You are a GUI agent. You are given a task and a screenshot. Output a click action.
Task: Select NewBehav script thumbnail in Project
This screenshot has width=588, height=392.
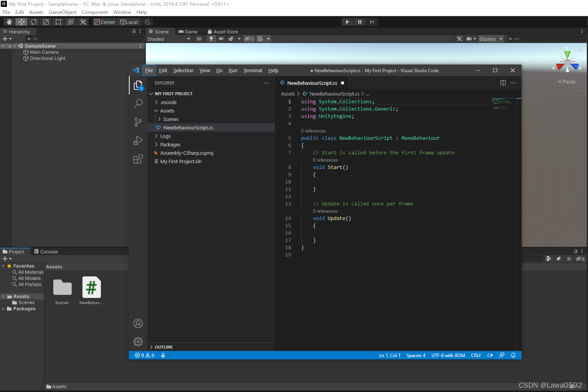pyautogui.click(x=91, y=288)
